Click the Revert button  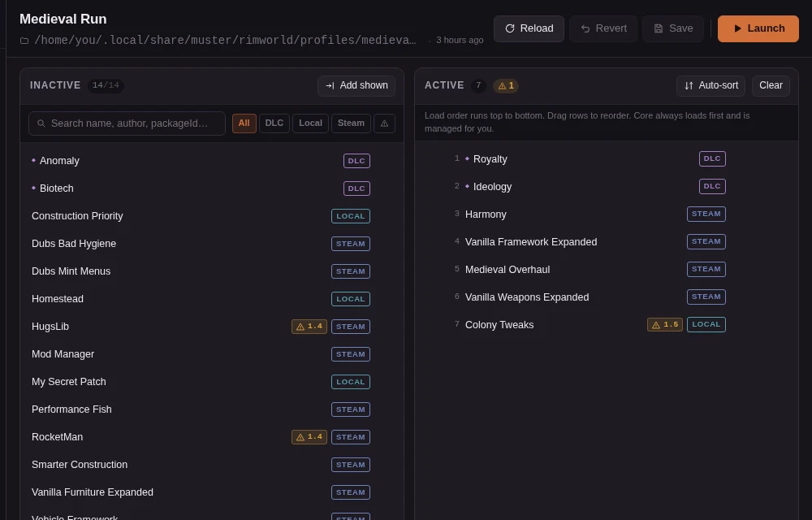pyautogui.click(x=603, y=28)
